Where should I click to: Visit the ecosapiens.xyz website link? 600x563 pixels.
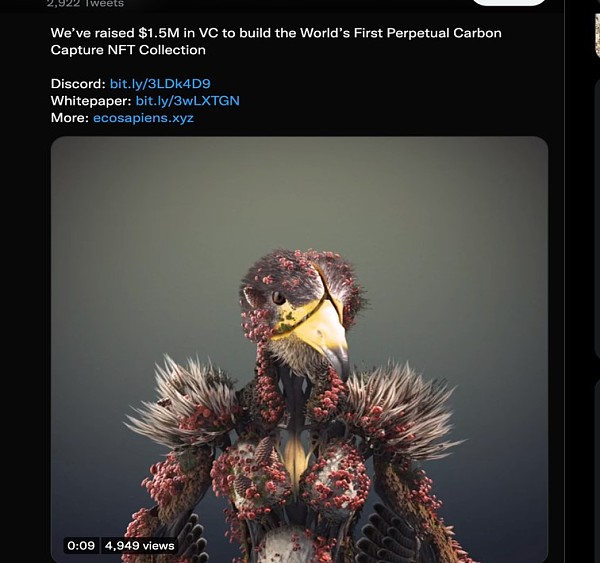click(143, 117)
